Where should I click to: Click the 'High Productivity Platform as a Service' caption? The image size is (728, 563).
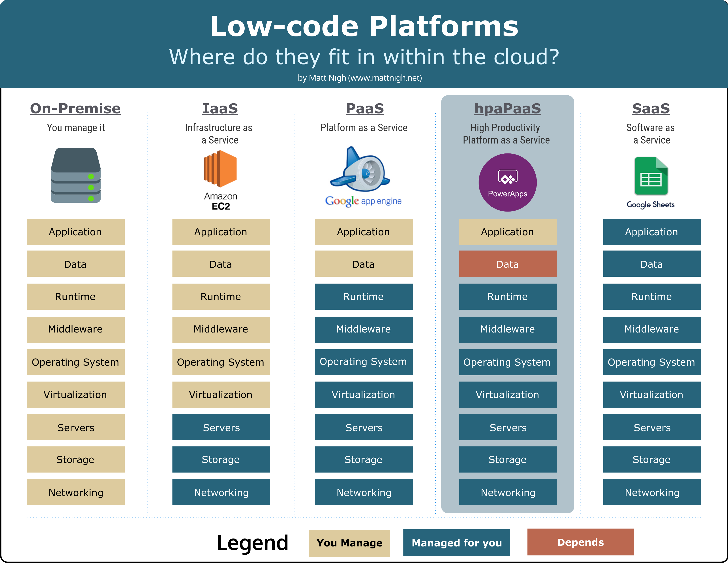(x=506, y=134)
